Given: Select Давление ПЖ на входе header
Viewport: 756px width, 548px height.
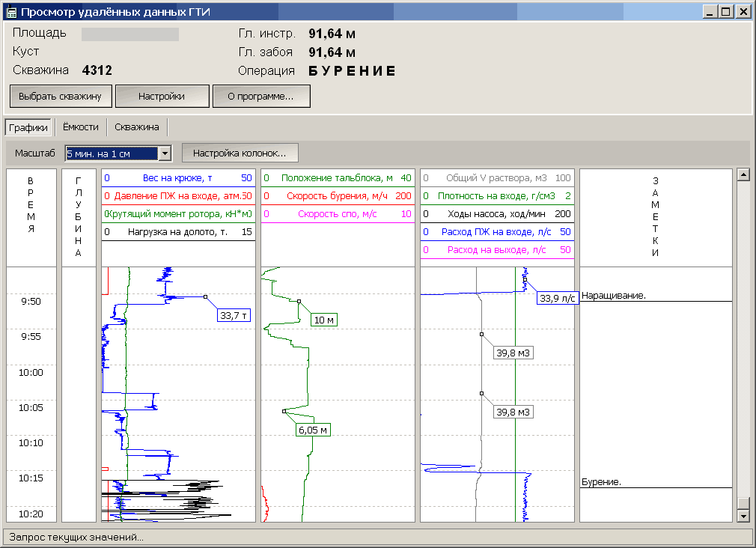Looking at the screenshot, I should tap(178, 196).
